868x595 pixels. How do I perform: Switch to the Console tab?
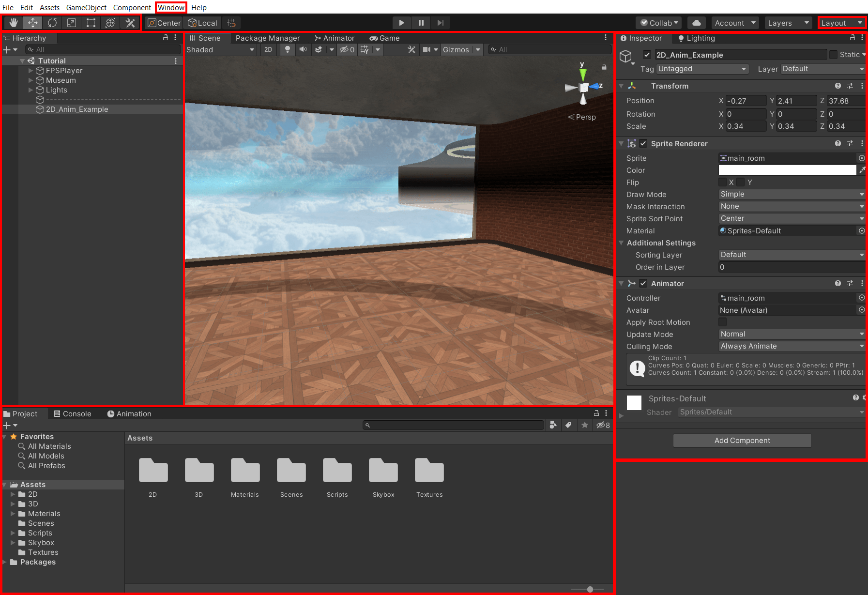coord(76,413)
